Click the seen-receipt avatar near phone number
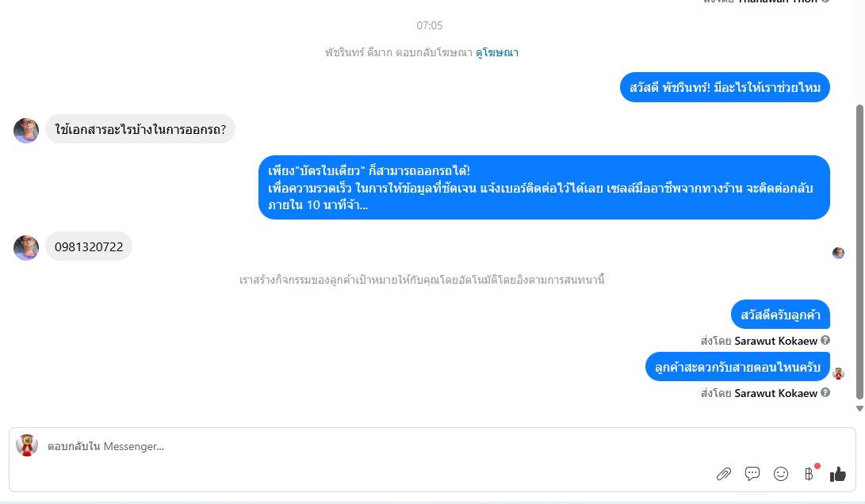 [839, 253]
